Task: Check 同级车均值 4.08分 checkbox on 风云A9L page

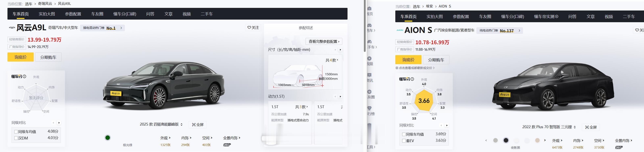Action: (x=16, y=132)
